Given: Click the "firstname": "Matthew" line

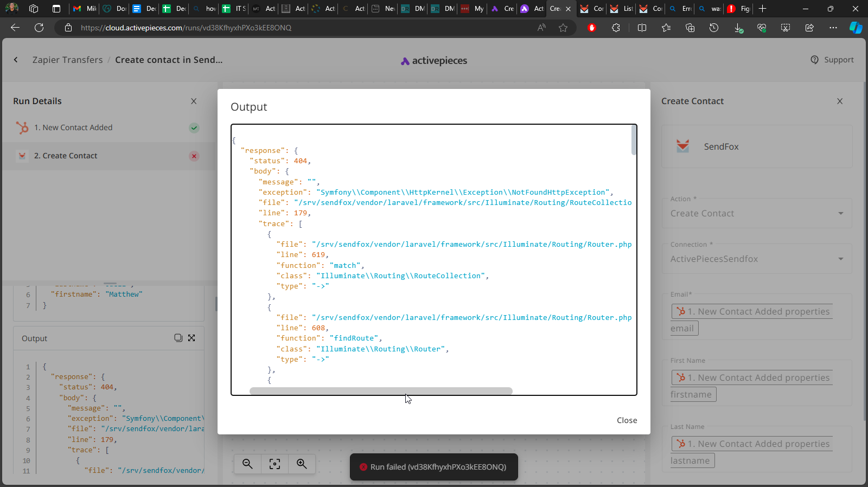Looking at the screenshot, I should coord(97,294).
